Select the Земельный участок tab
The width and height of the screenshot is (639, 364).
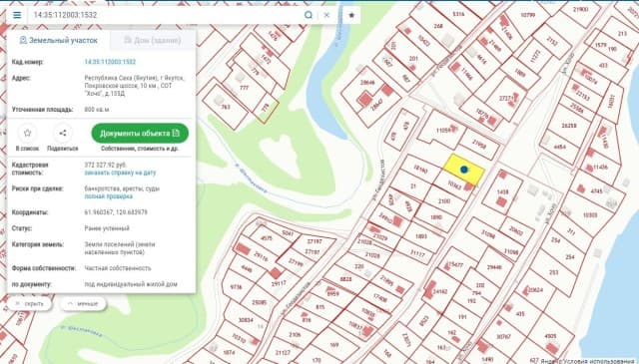(59, 40)
